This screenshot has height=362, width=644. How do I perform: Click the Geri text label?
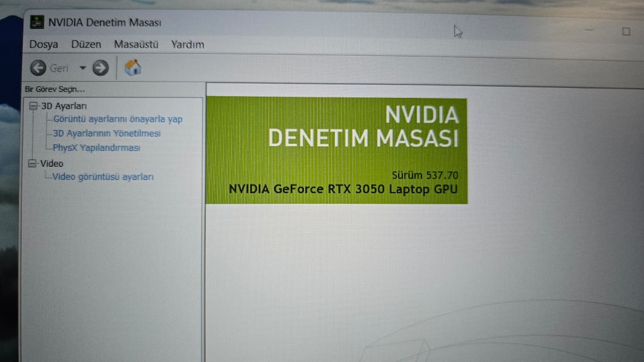pos(59,68)
